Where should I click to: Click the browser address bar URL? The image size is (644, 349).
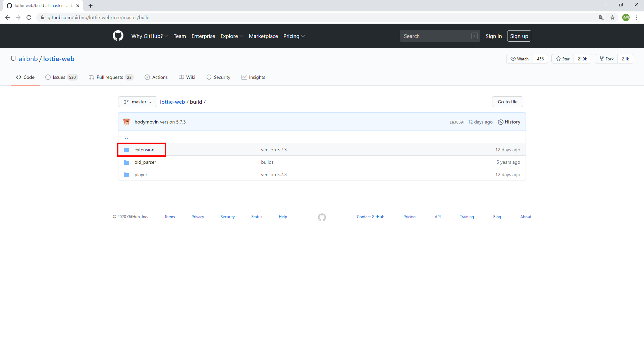pos(98,17)
